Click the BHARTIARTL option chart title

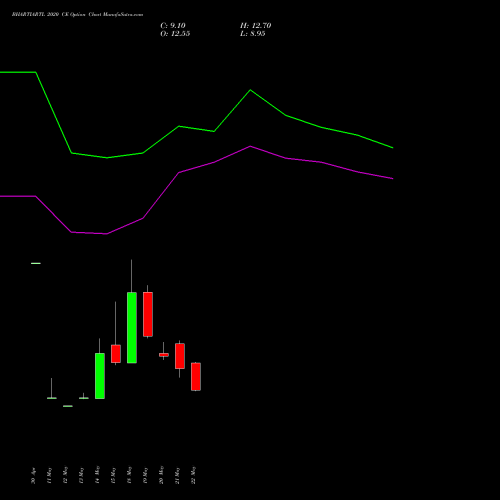(x=77, y=15)
